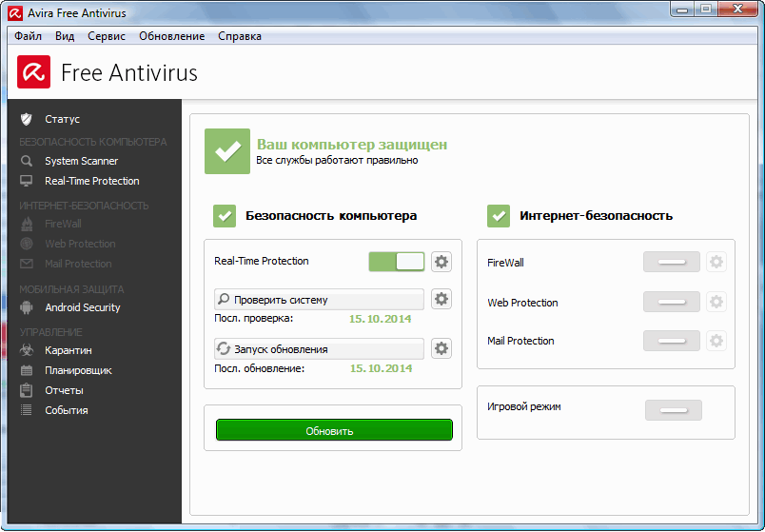This screenshot has width=765, height=532.
Task: Click the Отчеты clipboard icon
Action: tap(27, 390)
